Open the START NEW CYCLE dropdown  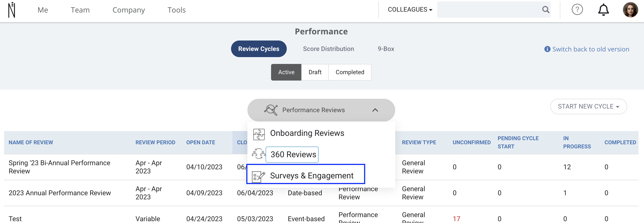(x=588, y=107)
